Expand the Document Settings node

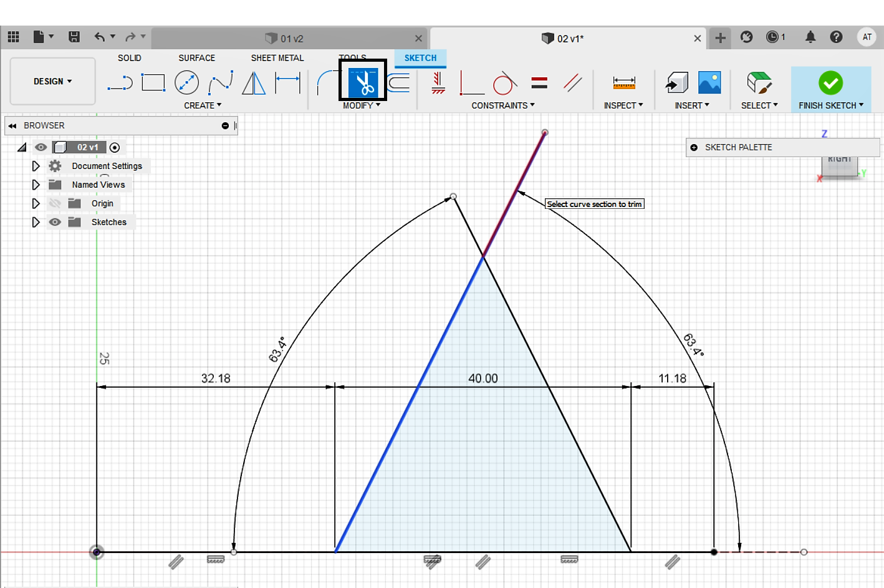(36, 166)
